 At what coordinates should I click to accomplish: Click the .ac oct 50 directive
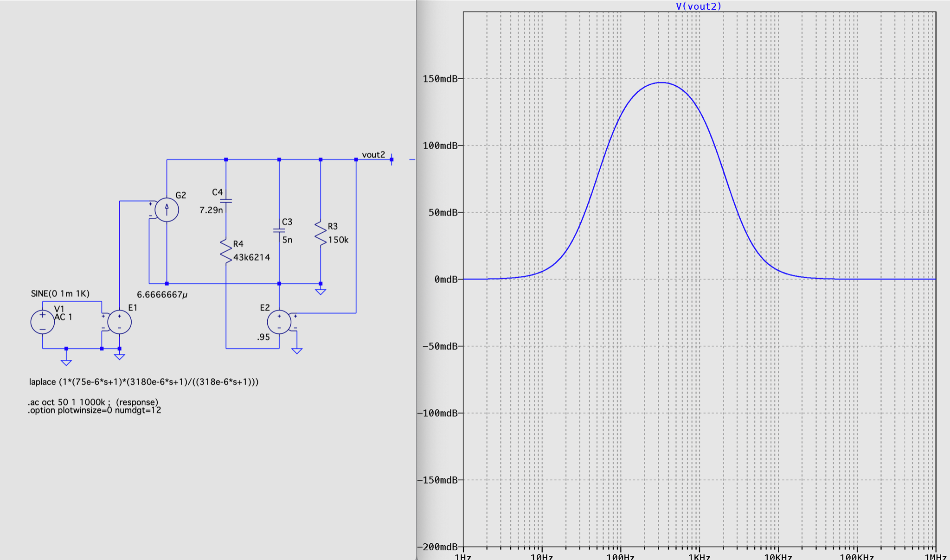tap(93, 402)
